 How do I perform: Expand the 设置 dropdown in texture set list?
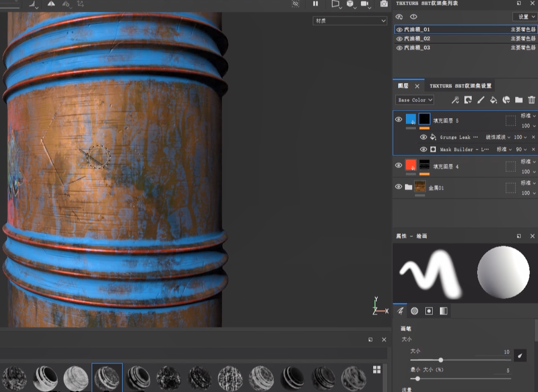pyautogui.click(x=524, y=17)
